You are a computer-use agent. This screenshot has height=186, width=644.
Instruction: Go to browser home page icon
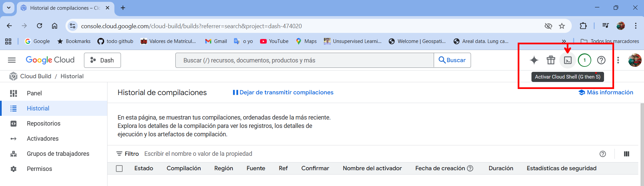54,26
